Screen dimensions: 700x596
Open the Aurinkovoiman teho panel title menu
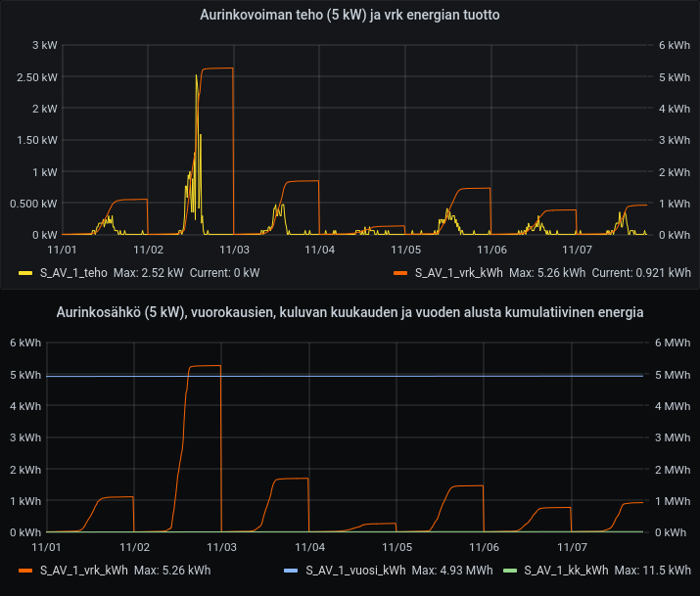pos(350,15)
